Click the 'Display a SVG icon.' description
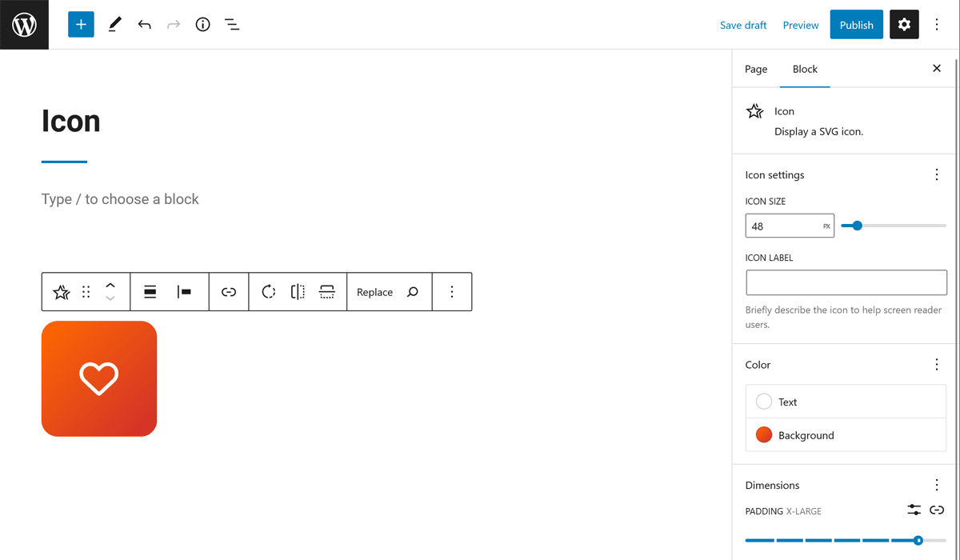960x560 pixels. tap(818, 131)
